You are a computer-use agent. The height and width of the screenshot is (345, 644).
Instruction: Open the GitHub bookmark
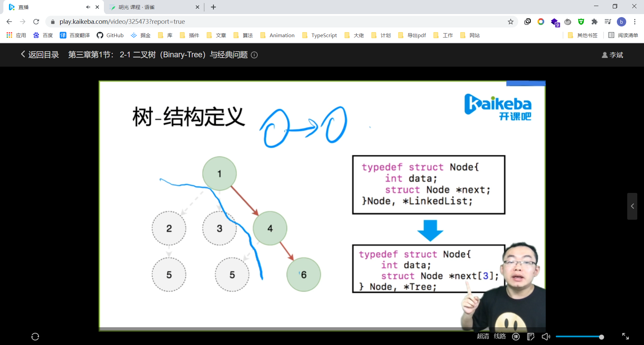click(x=110, y=35)
